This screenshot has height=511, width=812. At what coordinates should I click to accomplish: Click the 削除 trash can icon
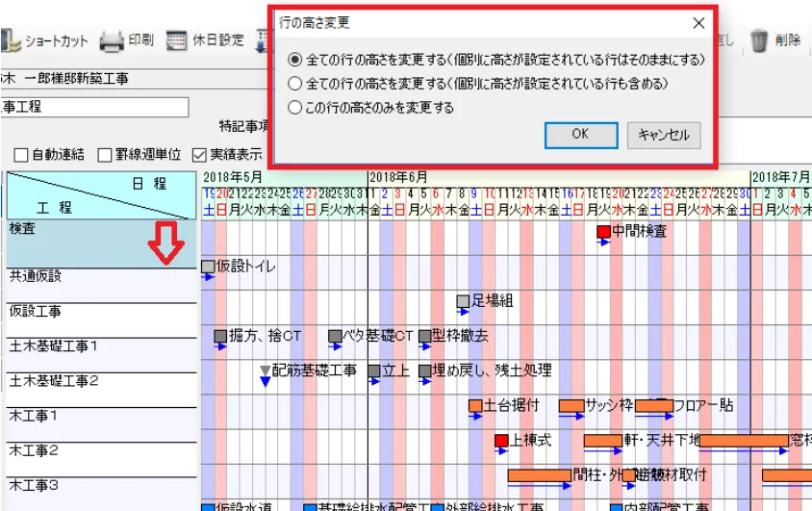pos(759,41)
